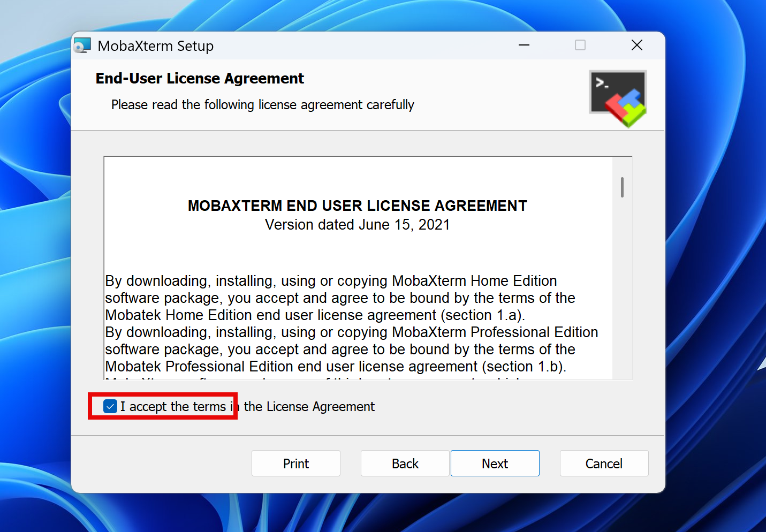766x532 pixels.
Task: Click the "License Agreement" checkbox label text
Action: click(x=309, y=407)
